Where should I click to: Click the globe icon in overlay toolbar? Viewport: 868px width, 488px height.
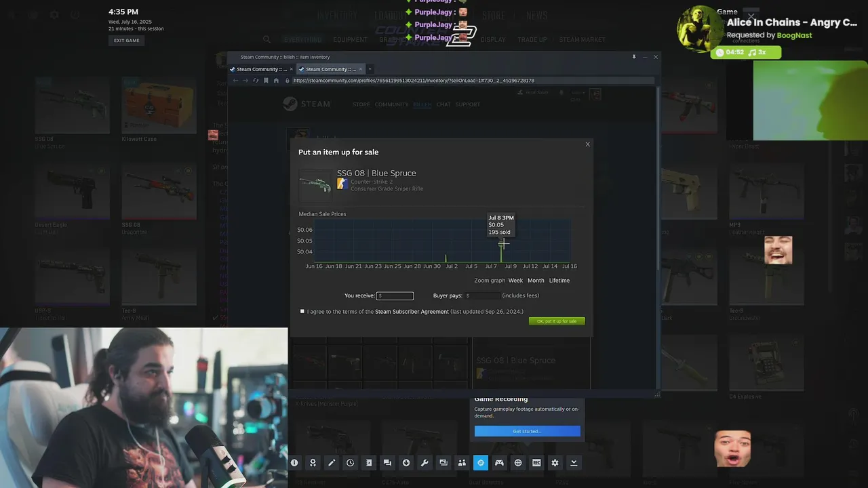518,463
